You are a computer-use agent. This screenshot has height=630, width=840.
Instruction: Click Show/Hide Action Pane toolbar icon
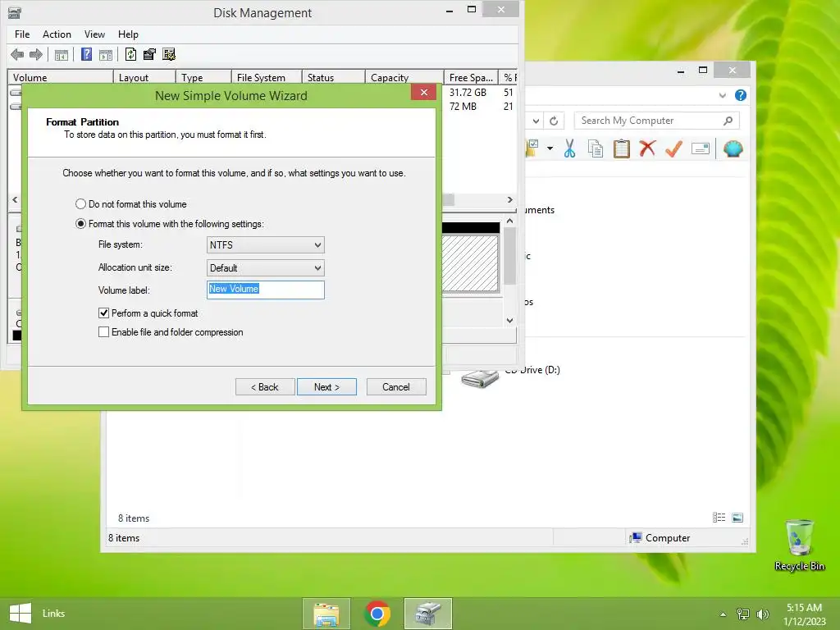click(x=106, y=54)
